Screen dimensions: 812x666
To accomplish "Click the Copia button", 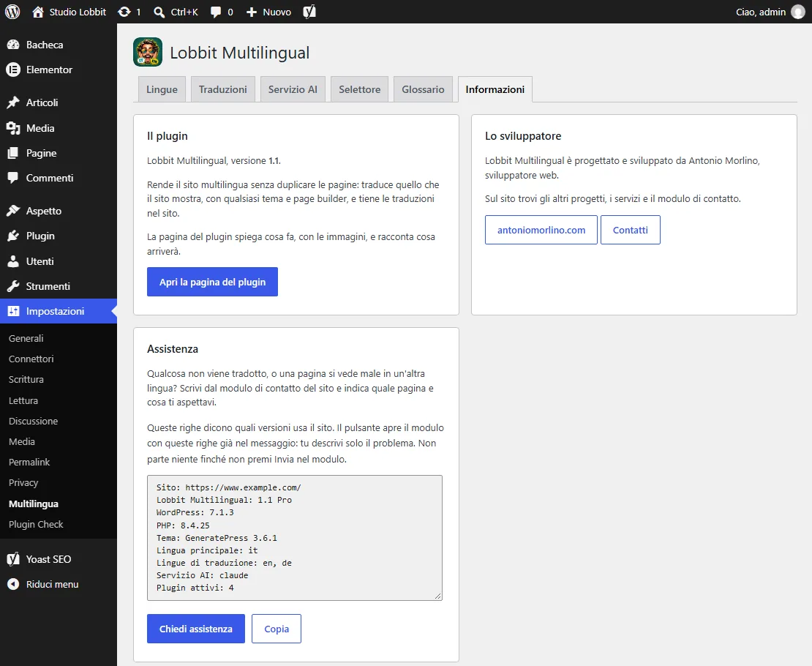I will point(277,629).
